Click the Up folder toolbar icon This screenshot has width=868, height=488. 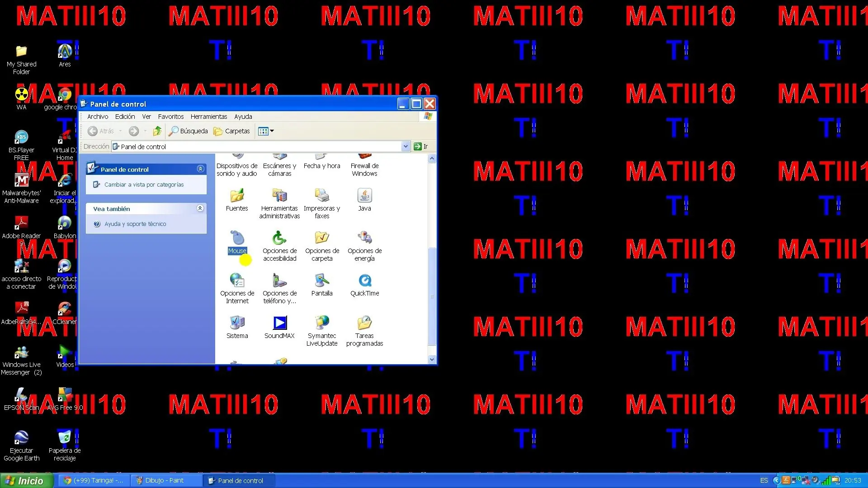click(x=157, y=131)
